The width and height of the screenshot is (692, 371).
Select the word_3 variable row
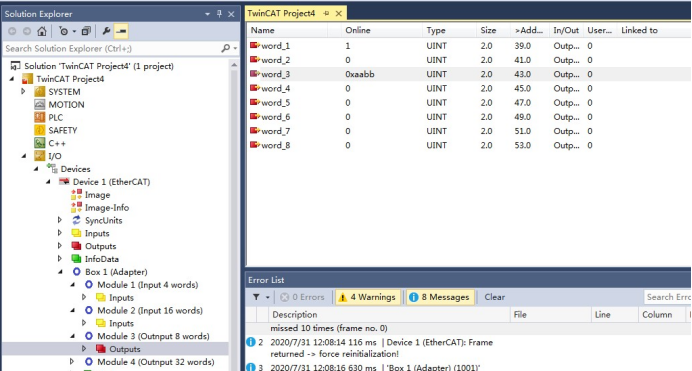[468, 74]
